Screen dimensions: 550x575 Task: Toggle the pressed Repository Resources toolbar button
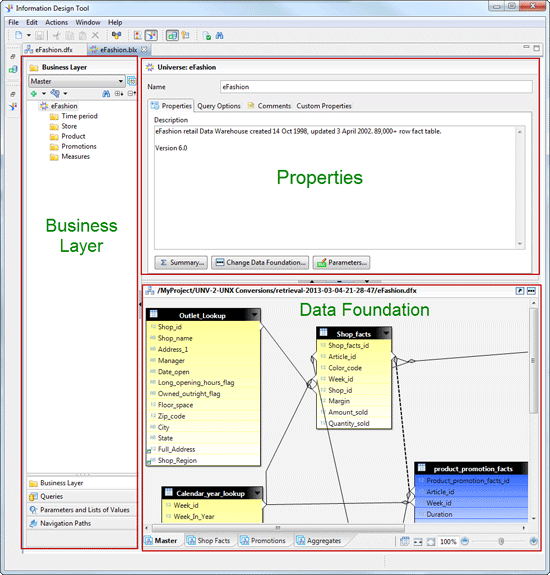pos(151,35)
